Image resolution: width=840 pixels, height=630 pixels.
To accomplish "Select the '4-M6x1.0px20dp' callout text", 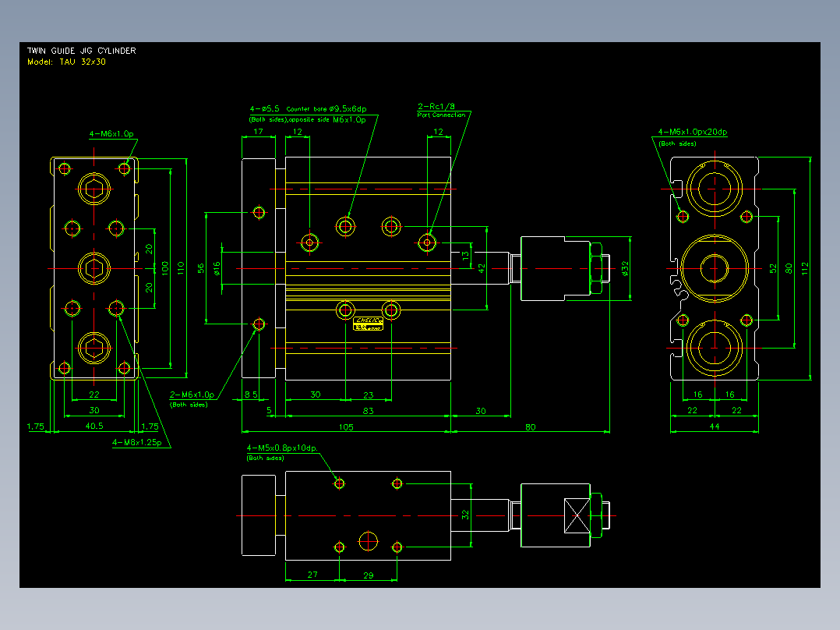I will tap(693, 132).
